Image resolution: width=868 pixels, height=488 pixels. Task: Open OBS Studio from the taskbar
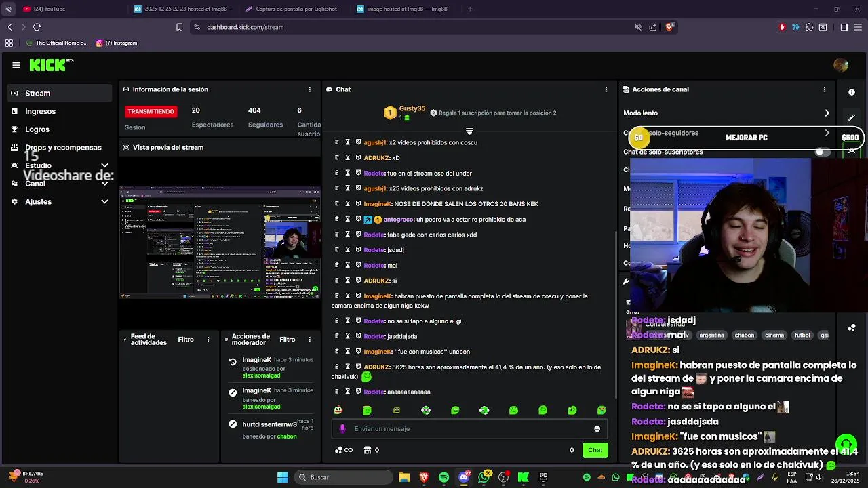(x=503, y=477)
